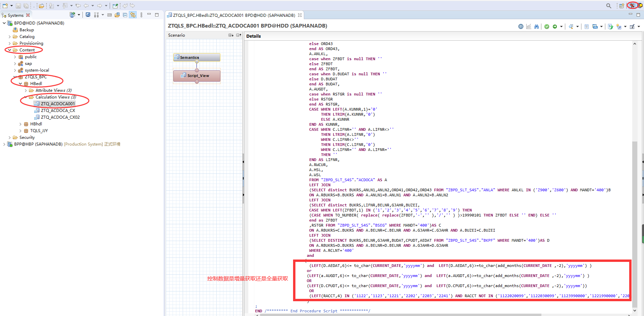Close the Systems view tab
Image resolution: width=644 pixels, height=316 pixels.
tap(28, 15)
